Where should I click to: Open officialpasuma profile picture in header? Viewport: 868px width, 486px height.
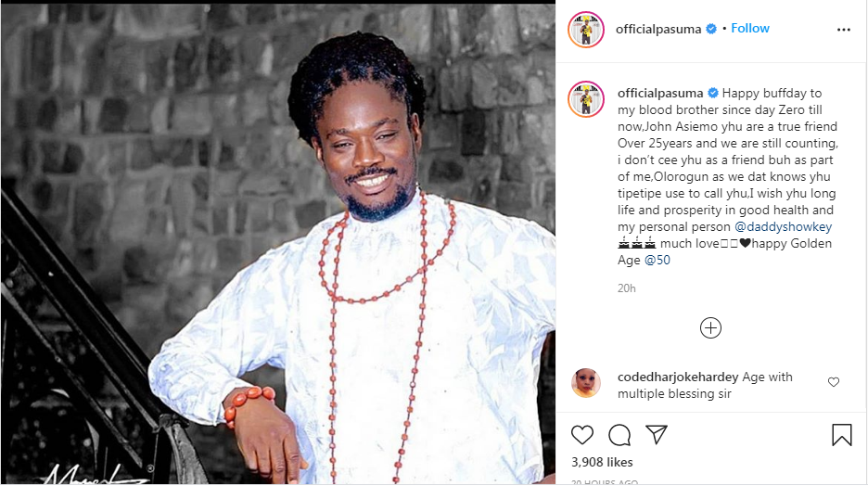[586, 30]
